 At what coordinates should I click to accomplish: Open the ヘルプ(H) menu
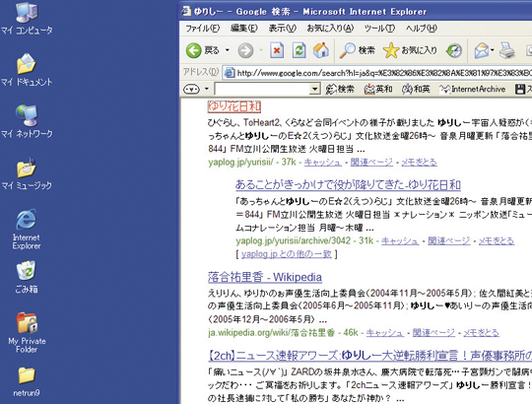[x=421, y=29]
